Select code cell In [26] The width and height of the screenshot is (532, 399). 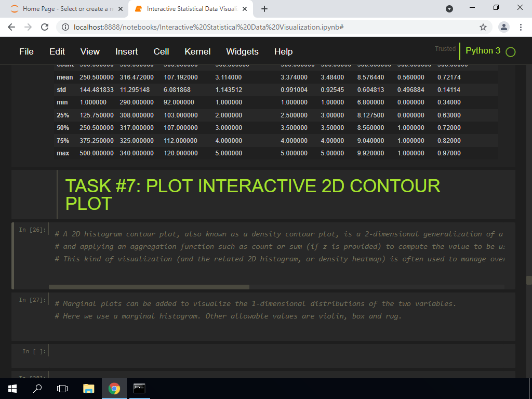coord(263,256)
